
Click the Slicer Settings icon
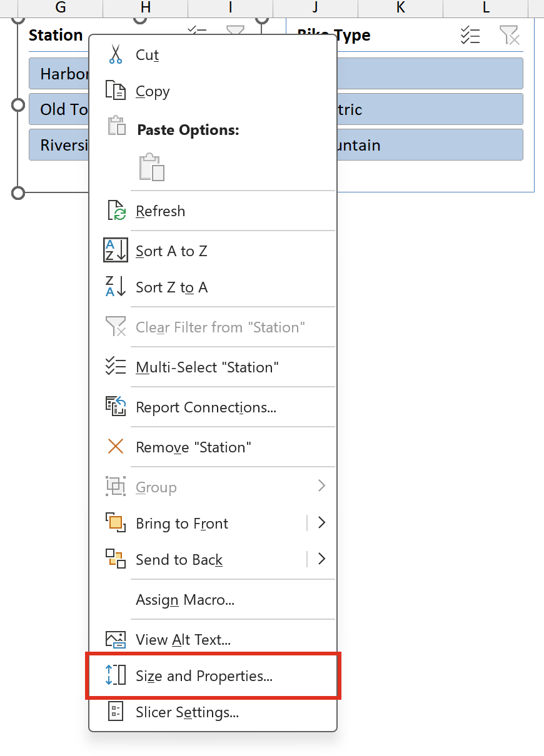pos(116,712)
